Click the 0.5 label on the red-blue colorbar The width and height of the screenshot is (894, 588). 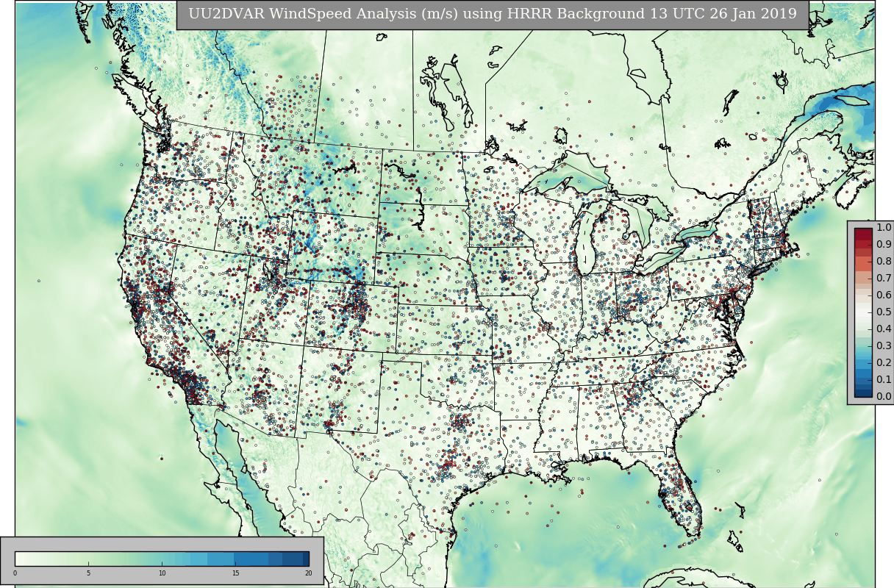884,312
